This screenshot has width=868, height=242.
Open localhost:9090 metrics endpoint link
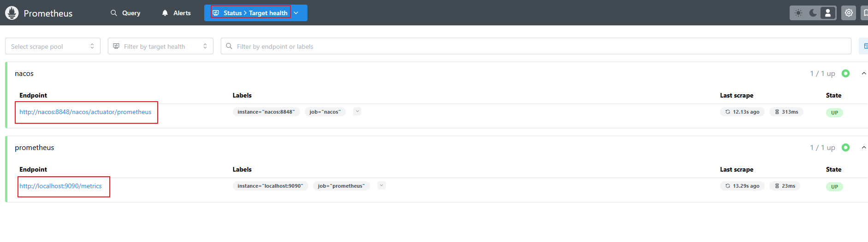(x=60, y=186)
